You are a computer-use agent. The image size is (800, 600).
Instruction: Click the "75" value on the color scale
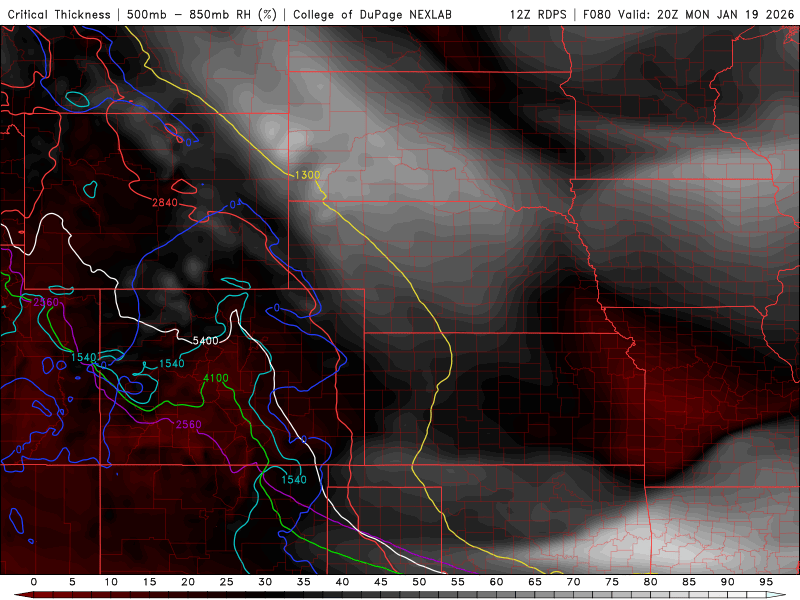612,582
